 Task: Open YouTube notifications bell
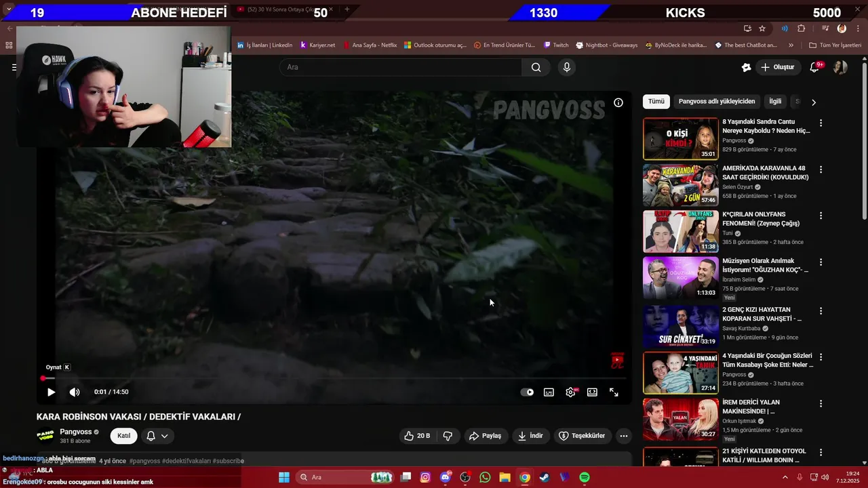click(814, 67)
